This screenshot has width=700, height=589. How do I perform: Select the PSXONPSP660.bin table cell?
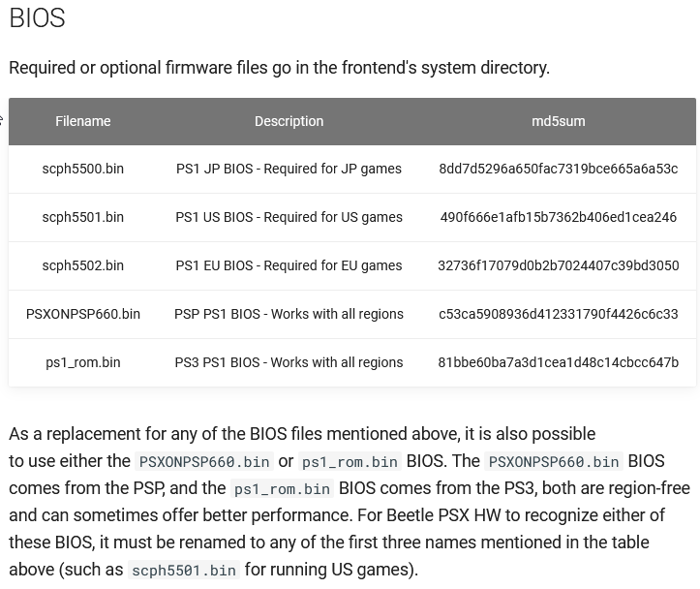[x=83, y=314]
